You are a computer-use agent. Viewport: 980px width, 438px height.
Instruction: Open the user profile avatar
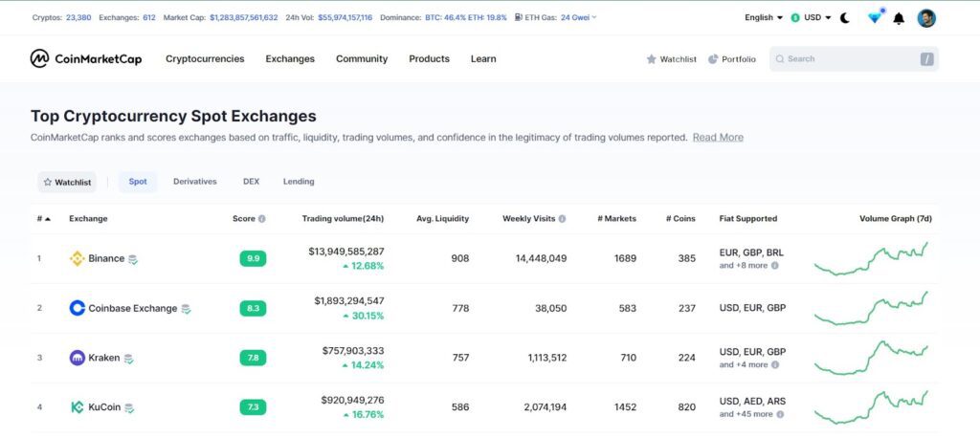pyautogui.click(x=926, y=17)
